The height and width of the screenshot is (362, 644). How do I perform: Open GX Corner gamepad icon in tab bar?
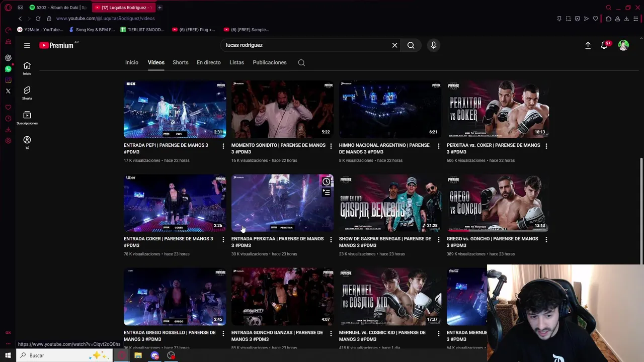click(x=20, y=8)
